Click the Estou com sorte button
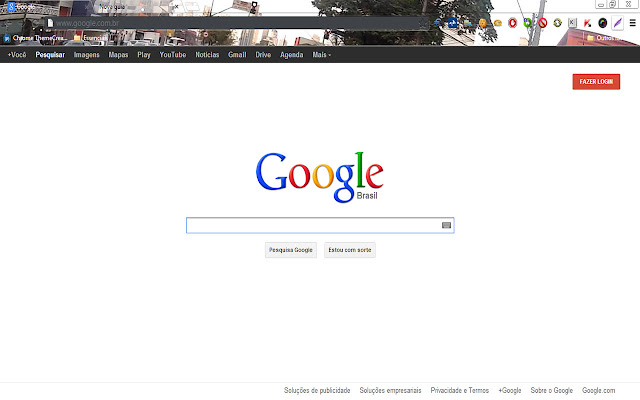This screenshot has width=640, height=400. click(350, 250)
